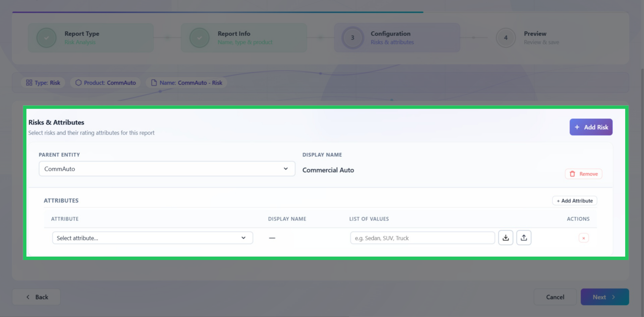
Task: Click the Product: CommAuto chip
Action: pyautogui.click(x=105, y=83)
